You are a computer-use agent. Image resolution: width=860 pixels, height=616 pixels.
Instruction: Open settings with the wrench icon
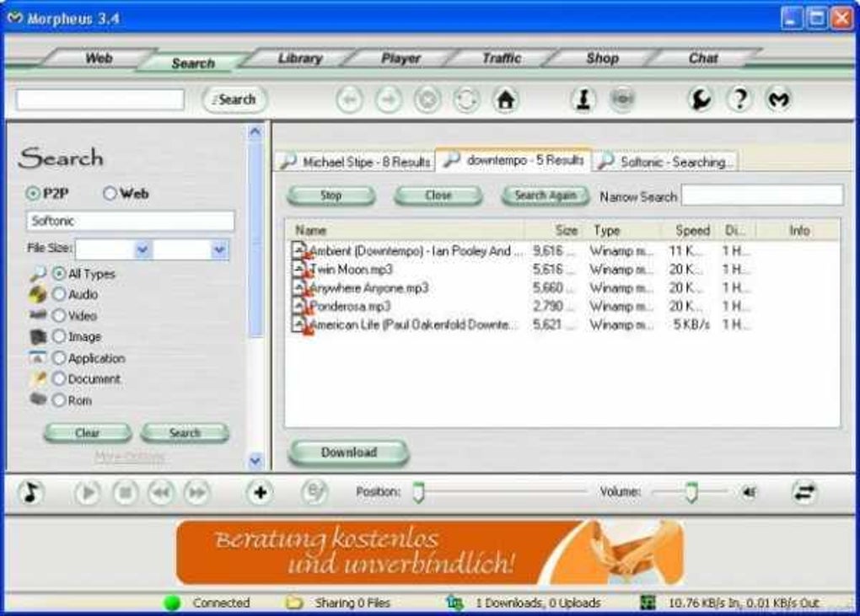tap(701, 99)
